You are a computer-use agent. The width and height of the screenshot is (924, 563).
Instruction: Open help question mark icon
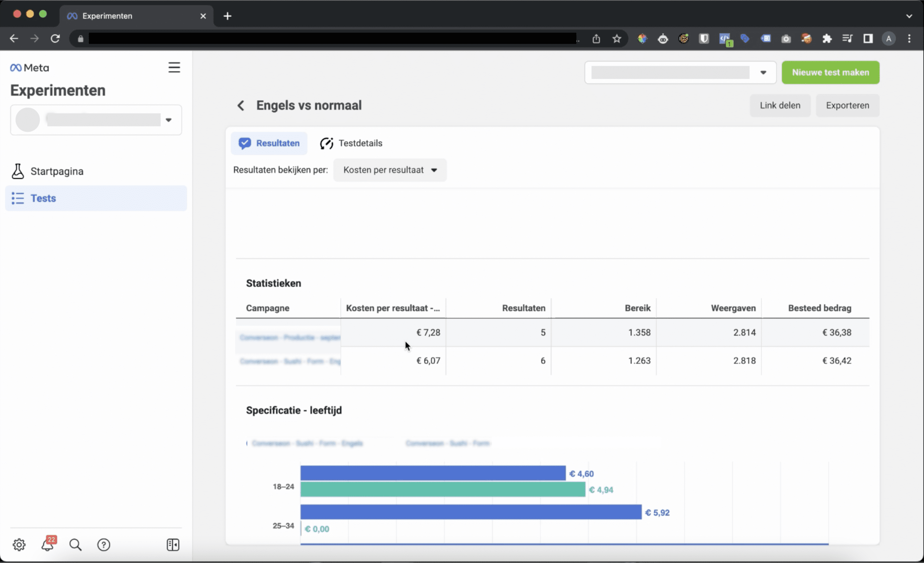(x=104, y=545)
